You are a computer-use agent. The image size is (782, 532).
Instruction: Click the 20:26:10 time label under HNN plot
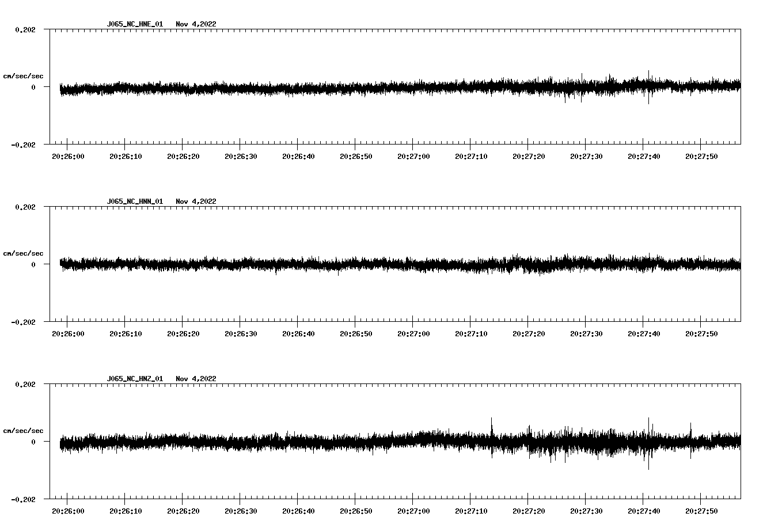click(x=126, y=334)
